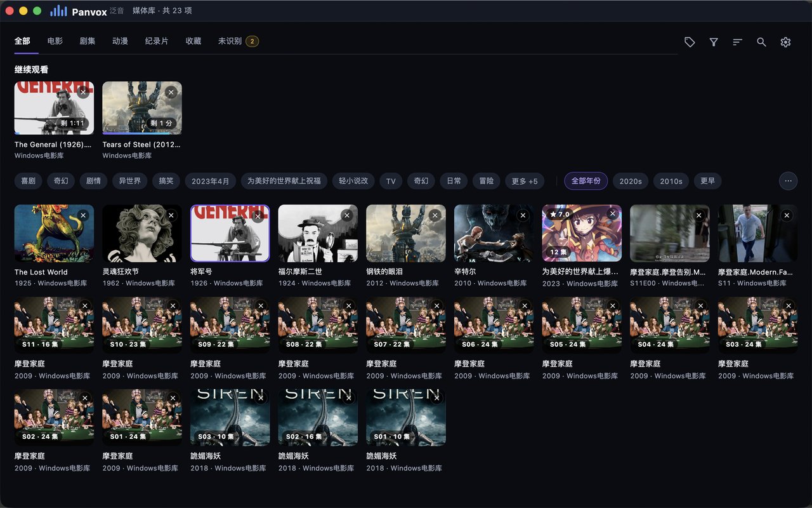Click the 7.0 star rating badge
This screenshot has width=812, height=508.
tap(560, 215)
